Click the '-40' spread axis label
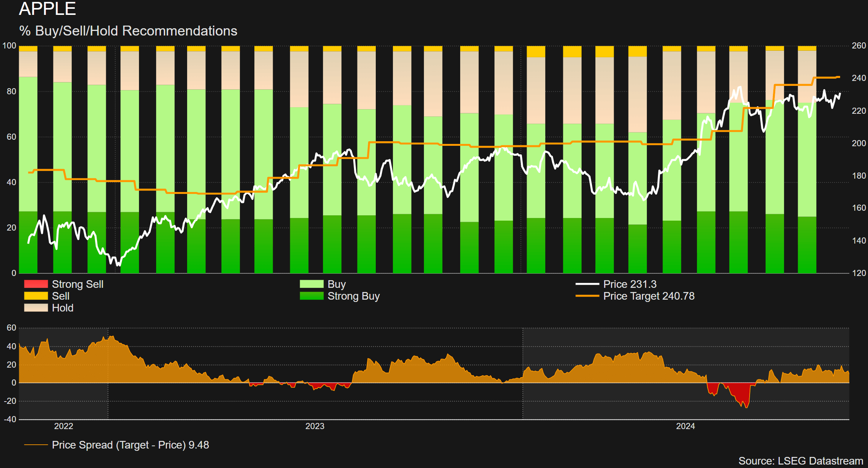The width and height of the screenshot is (868, 468). click(x=10, y=419)
